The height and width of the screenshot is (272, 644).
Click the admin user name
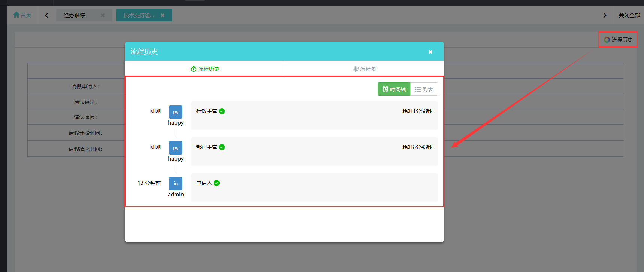tap(176, 195)
